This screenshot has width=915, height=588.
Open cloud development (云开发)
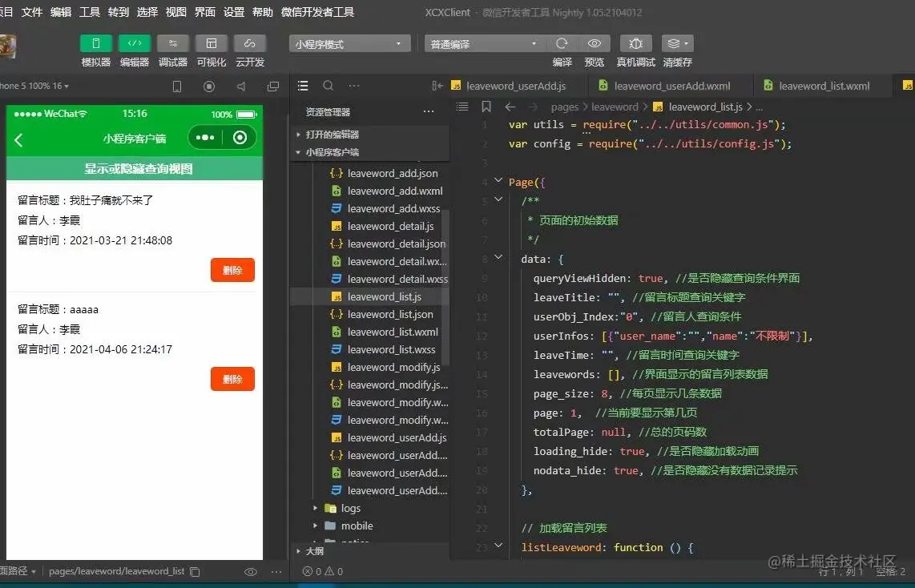click(250, 44)
